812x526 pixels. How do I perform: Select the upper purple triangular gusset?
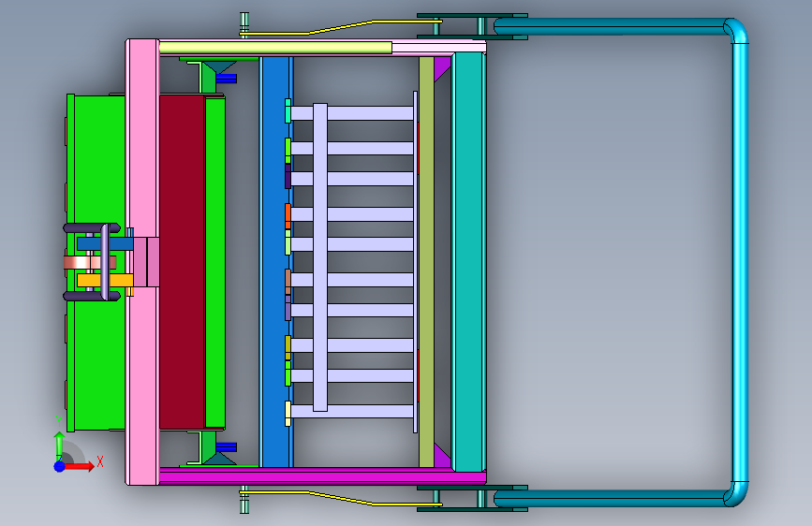(441, 66)
